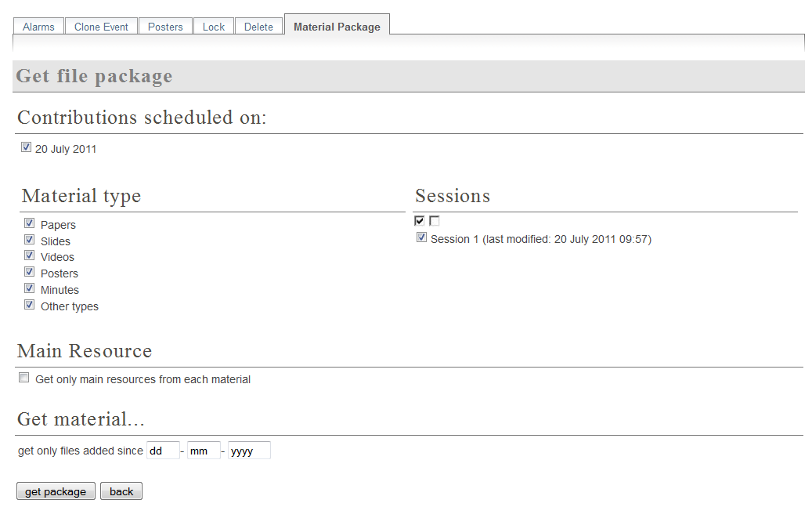Switch to the Clone Event tab

[101, 27]
